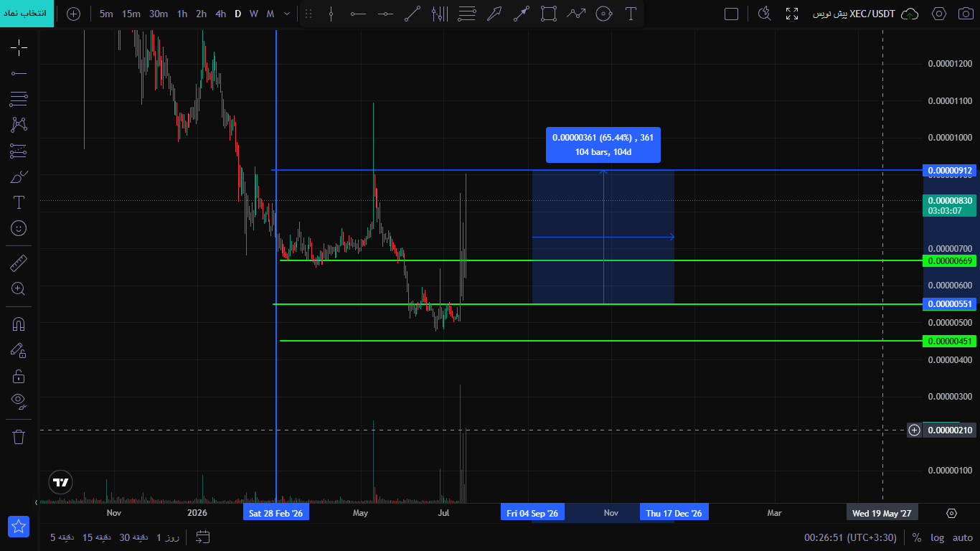
Task: Open time axis settings gear
Action: coord(951,513)
